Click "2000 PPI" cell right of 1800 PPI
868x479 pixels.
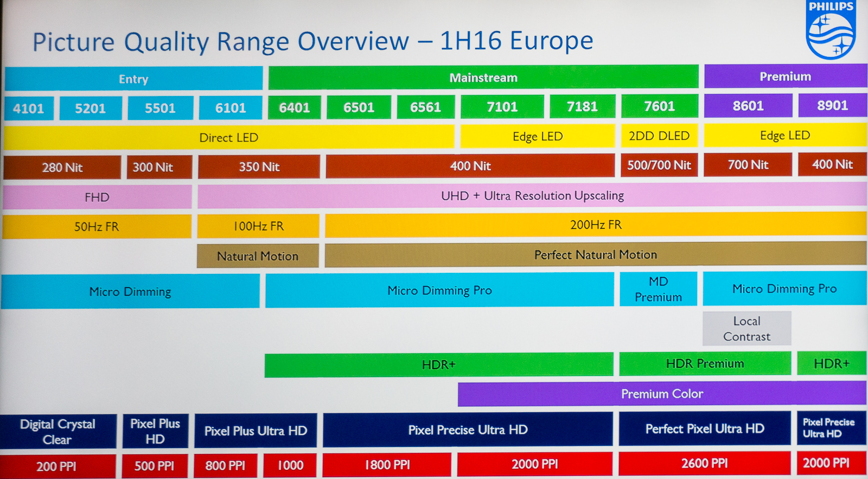[535, 464]
